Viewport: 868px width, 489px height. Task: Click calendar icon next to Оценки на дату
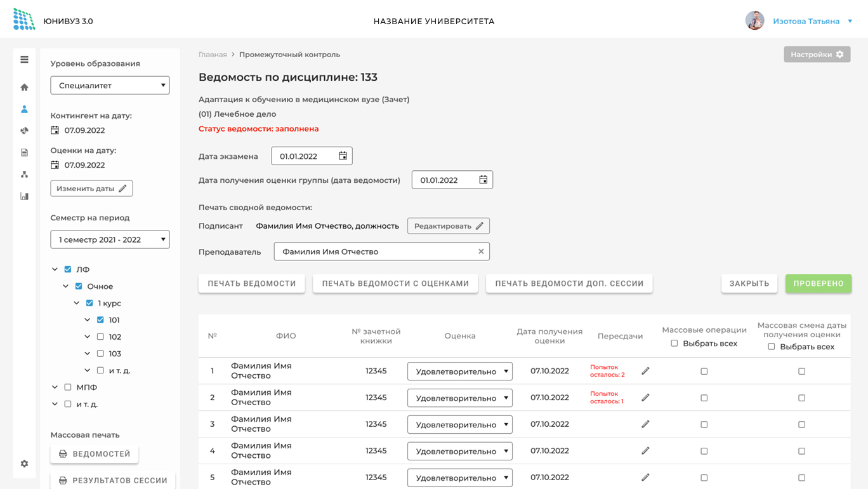tap(55, 164)
